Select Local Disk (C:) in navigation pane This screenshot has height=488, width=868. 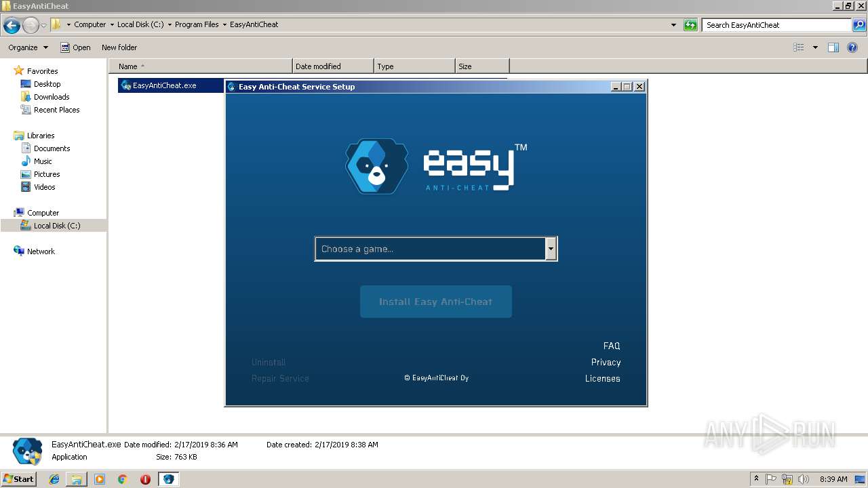pos(53,226)
